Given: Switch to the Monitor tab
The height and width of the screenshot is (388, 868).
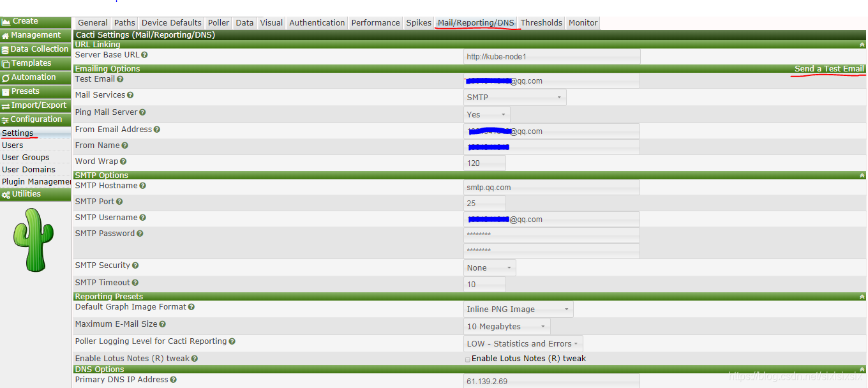Looking at the screenshot, I should [x=583, y=23].
